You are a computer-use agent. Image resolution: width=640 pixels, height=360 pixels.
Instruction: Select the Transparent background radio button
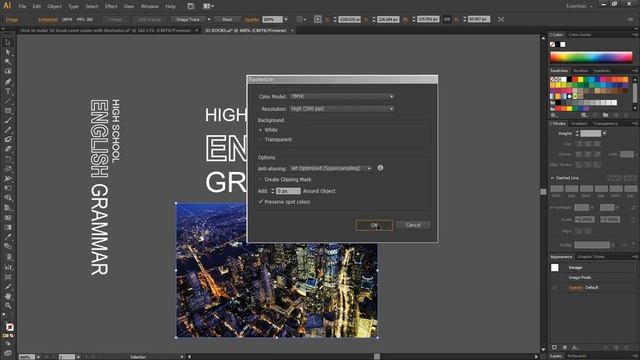click(x=260, y=140)
